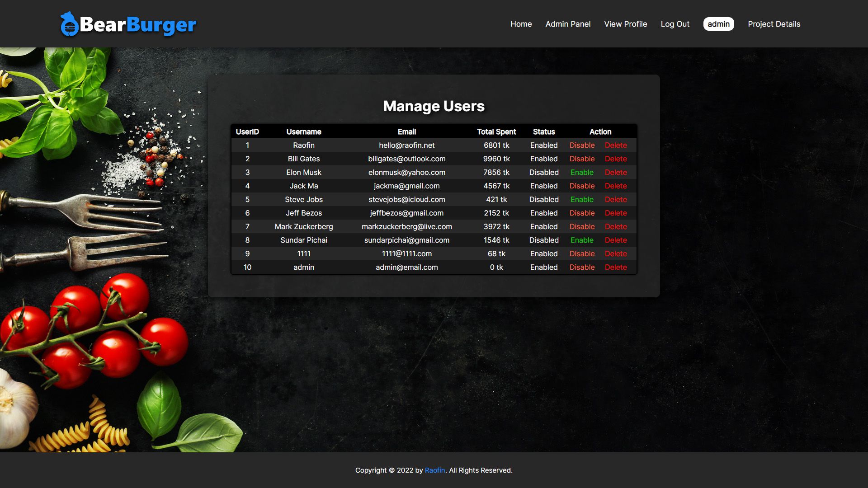The height and width of the screenshot is (488, 868).
Task: Enable Steve Jobs' account
Action: click(x=581, y=199)
